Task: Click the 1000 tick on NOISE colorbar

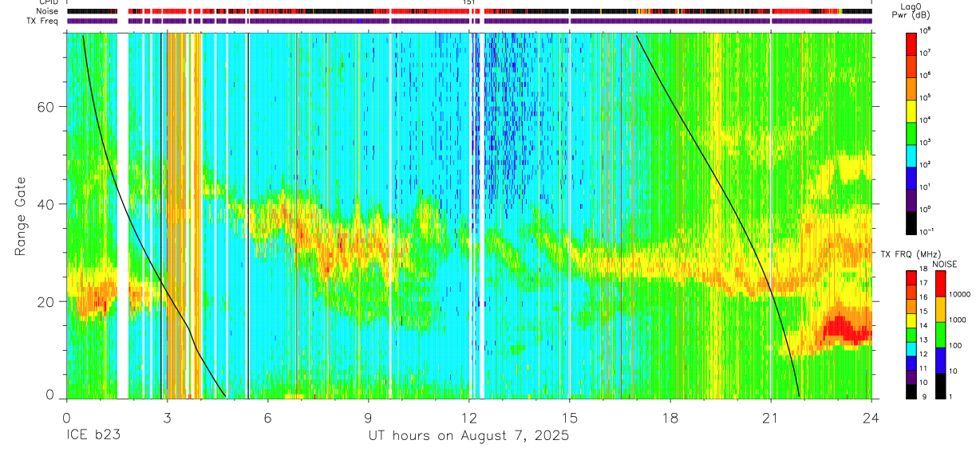Action: coord(958,320)
